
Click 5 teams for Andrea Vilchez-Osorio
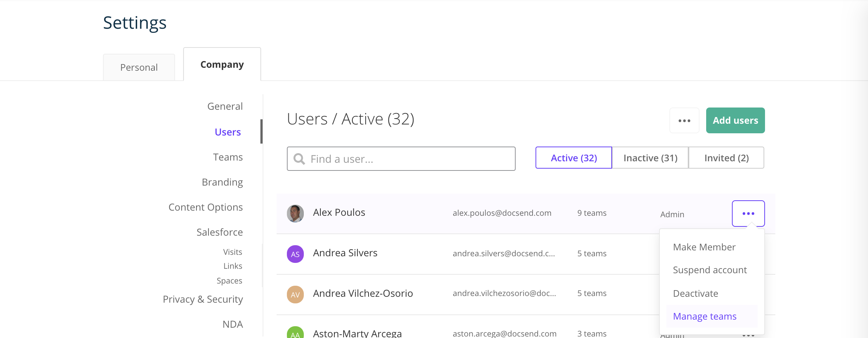tap(592, 293)
